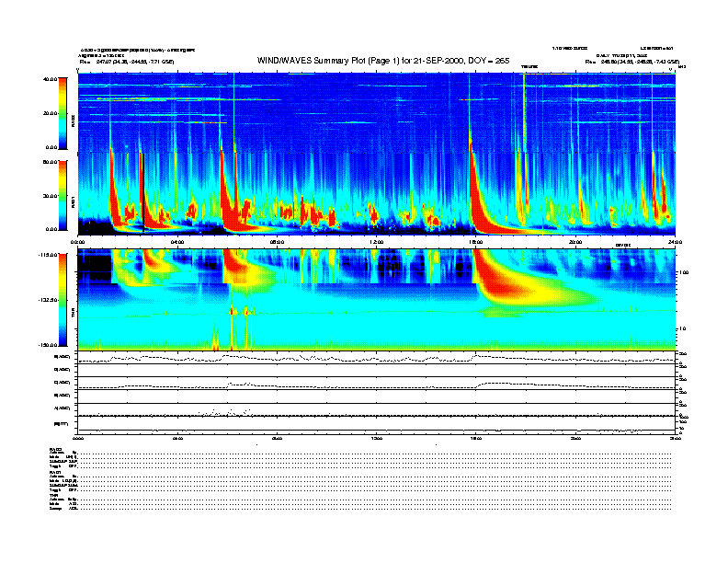Click the -132.50 label on TNR scale
This screenshot has height=563, width=728.
coord(48,300)
